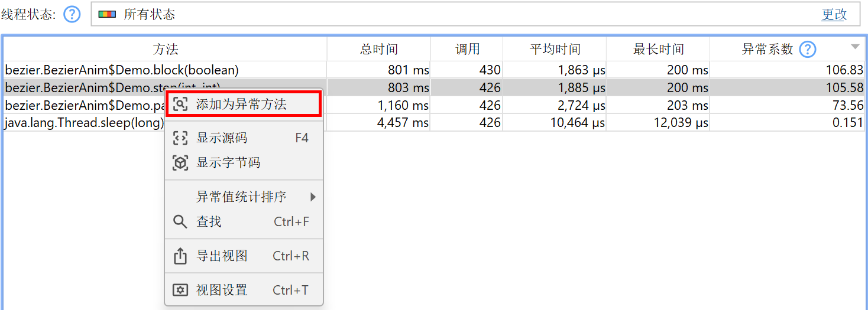Click the 显示字节码 cube icon
The image size is (868, 310).
click(180, 163)
